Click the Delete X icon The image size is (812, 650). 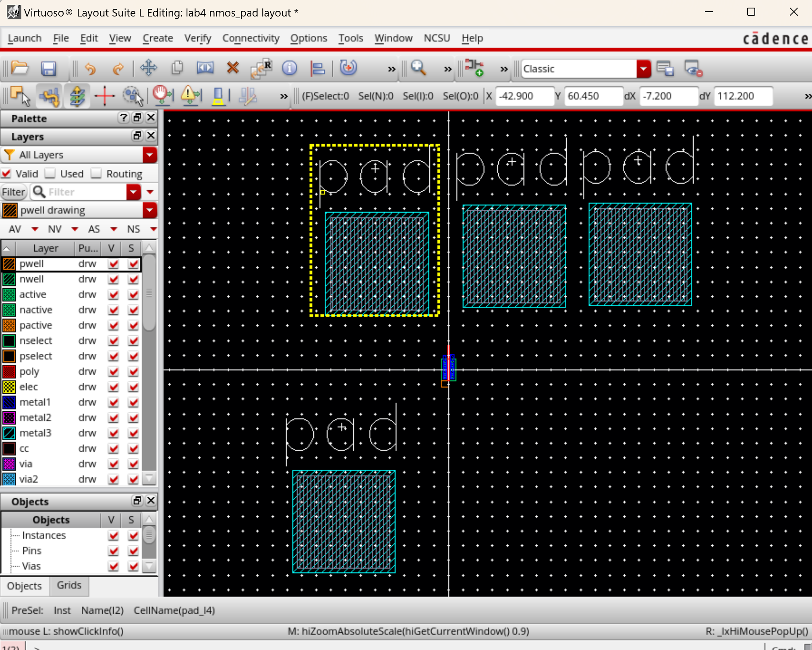click(232, 68)
